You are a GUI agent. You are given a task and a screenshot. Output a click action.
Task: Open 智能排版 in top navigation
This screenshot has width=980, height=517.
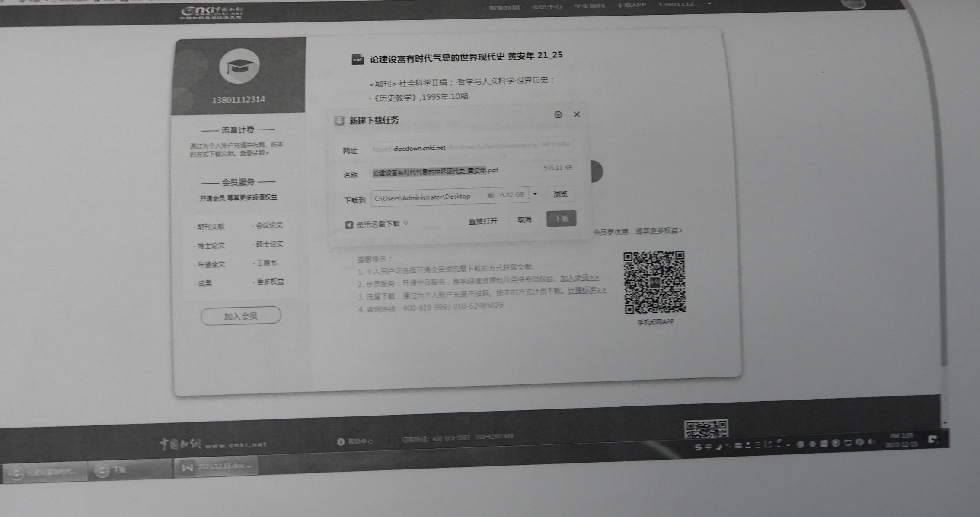point(504,7)
